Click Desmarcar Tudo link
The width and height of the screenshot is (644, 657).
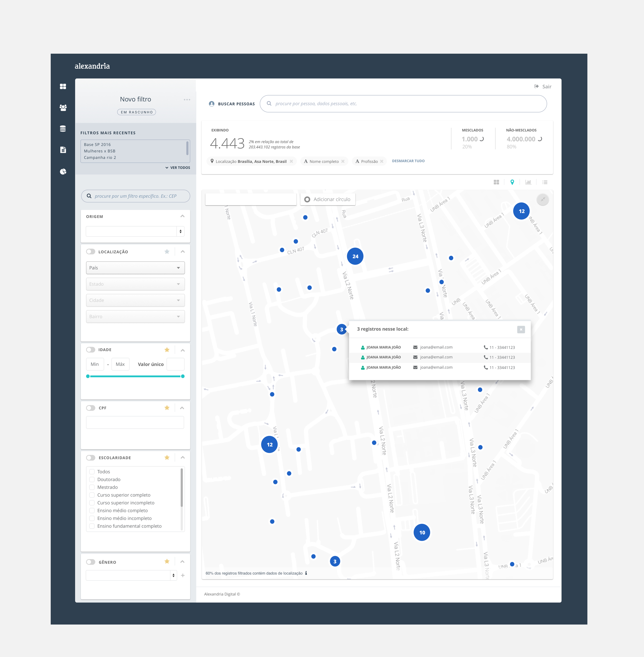point(408,161)
